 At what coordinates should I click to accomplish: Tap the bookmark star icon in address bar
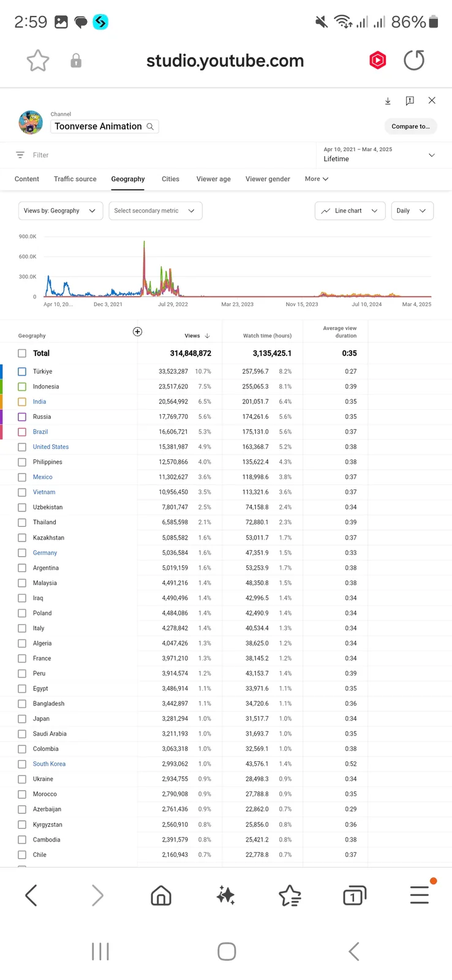38,61
